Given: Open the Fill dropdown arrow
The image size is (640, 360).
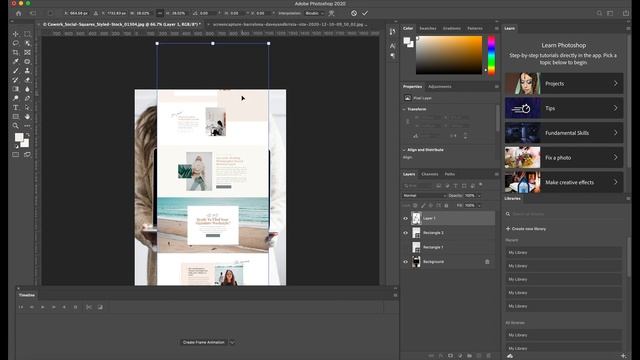Looking at the screenshot, I should coord(479,205).
